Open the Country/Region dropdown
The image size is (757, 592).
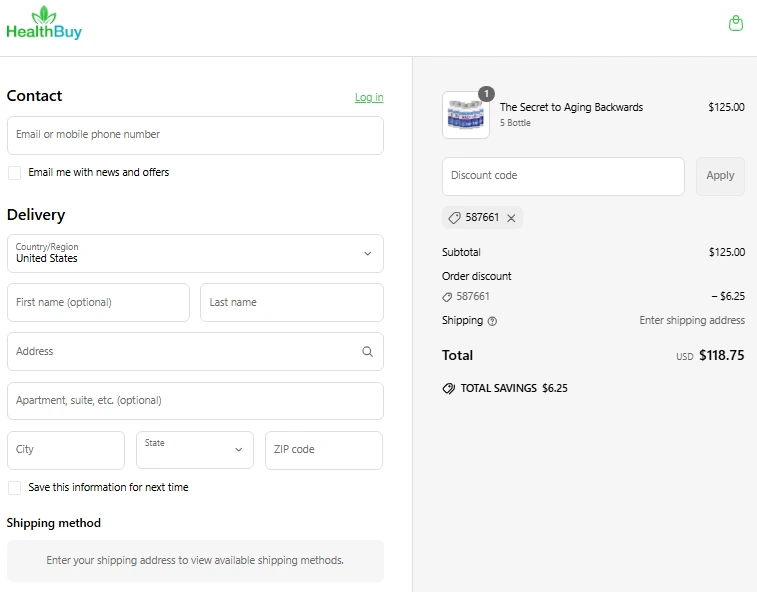(196, 254)
